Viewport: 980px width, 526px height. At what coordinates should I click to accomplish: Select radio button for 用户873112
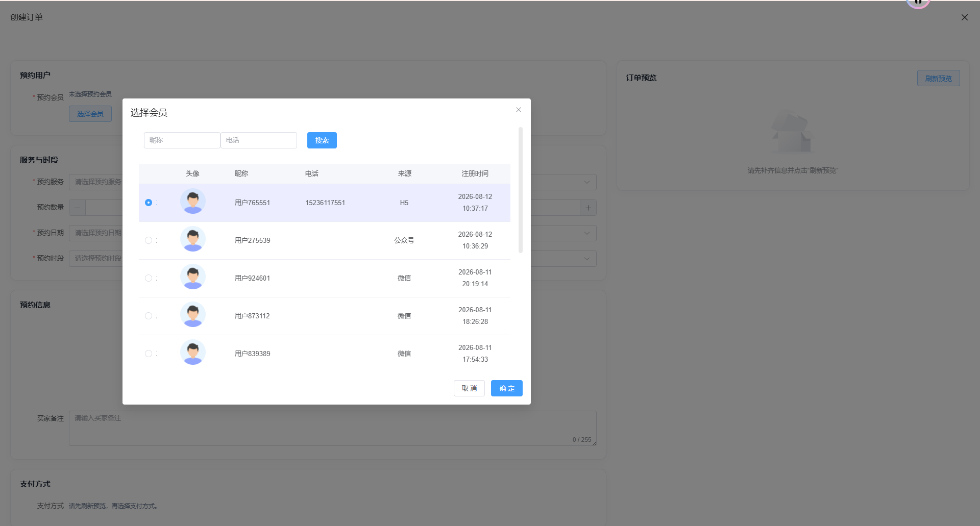(149, 316)
